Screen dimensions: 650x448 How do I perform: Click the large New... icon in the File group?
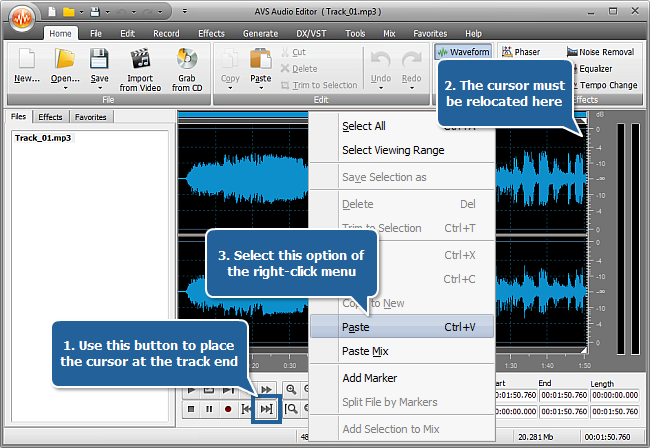[x=27, y=59]
